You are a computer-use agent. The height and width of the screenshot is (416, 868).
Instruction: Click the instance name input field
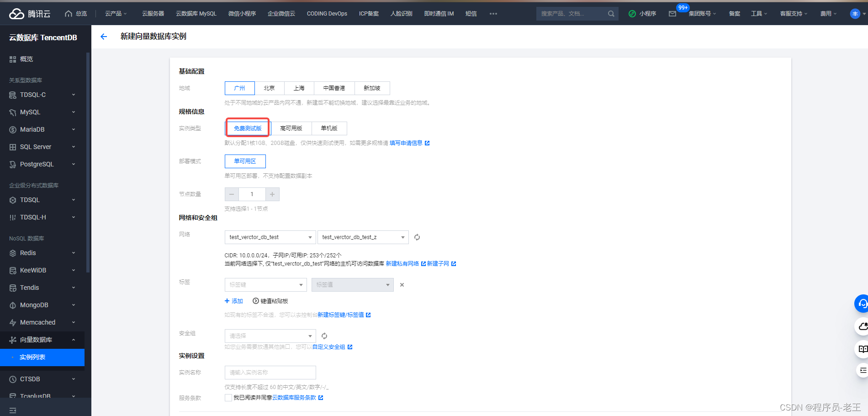(x=270, y=373)
